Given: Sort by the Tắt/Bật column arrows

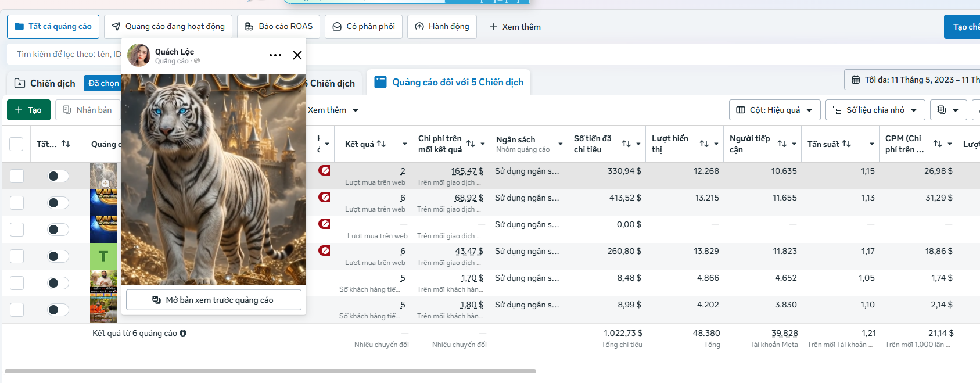Looking at the screenshot, I should click(66, 144).
